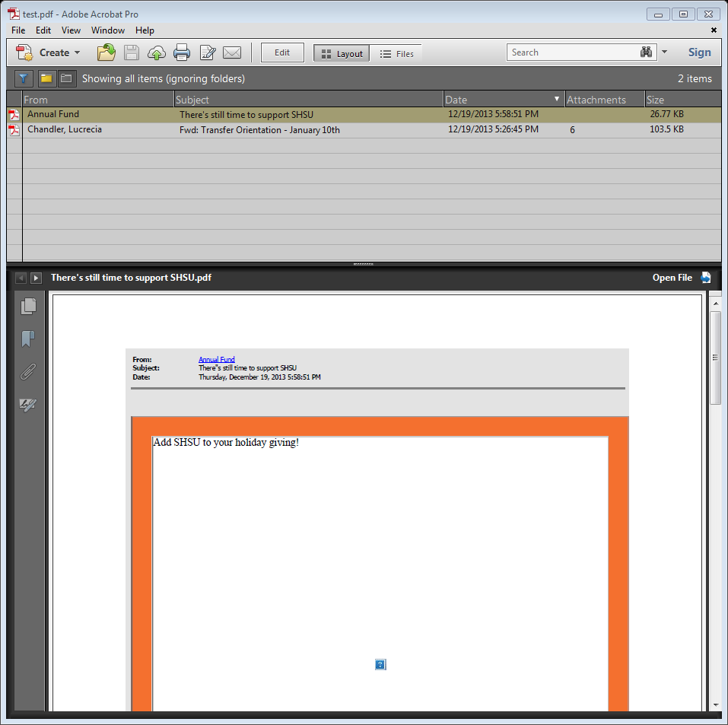The width and height of the screenshot is (728, 725).
Task: Click the preview scrollbar down arrow
Action: click(x=716, y=705)
